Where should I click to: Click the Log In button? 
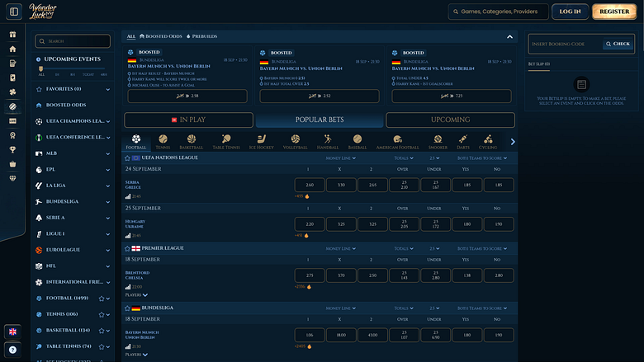coord(570,12)
